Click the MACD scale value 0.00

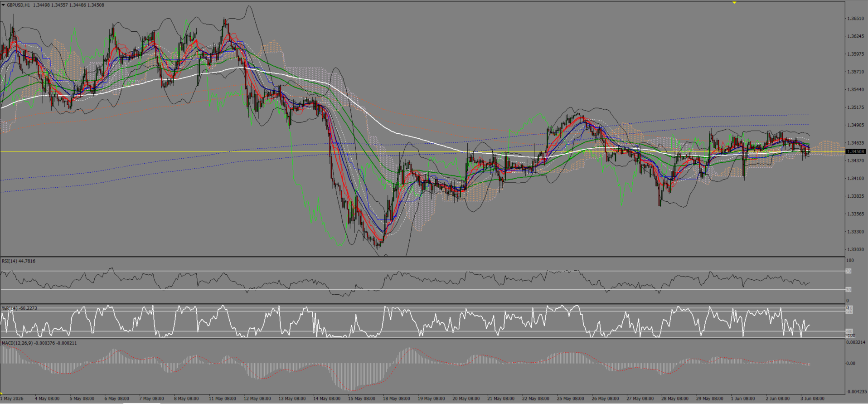click(851, 363)
